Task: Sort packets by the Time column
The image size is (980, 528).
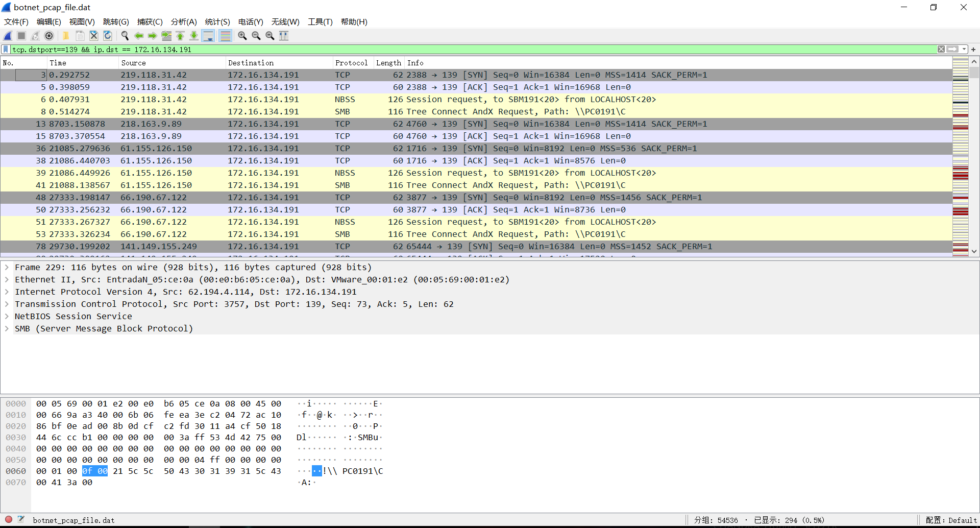Action: (x=82, y=63)
